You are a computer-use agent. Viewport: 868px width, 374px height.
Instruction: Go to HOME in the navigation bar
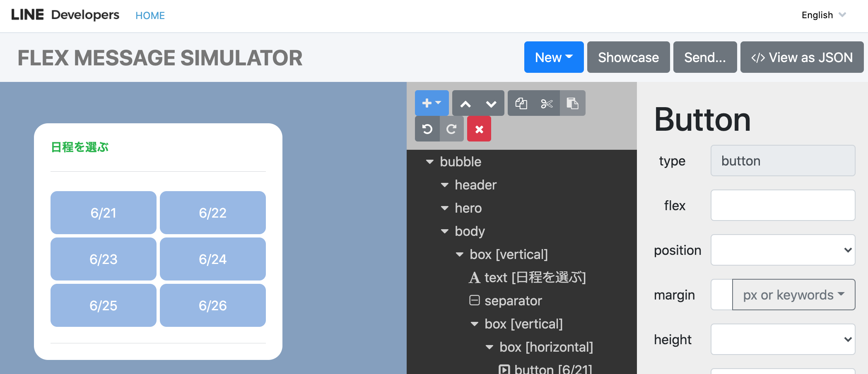tap(150, 15)
